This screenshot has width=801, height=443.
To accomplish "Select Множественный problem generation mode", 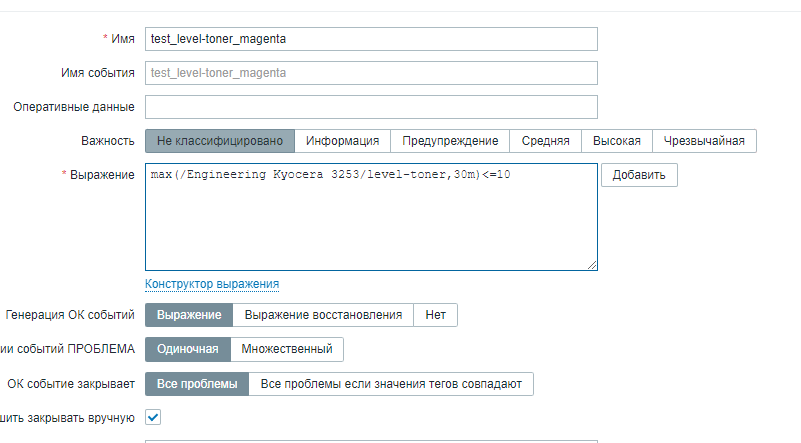I will (287, 349).
